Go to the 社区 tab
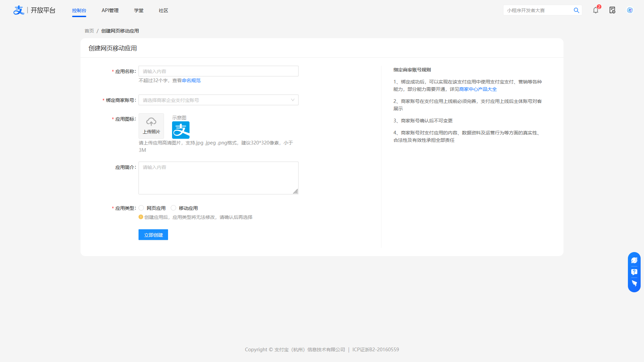The width and height of the screenshot is (644, 362). click(x=163, y=10)
